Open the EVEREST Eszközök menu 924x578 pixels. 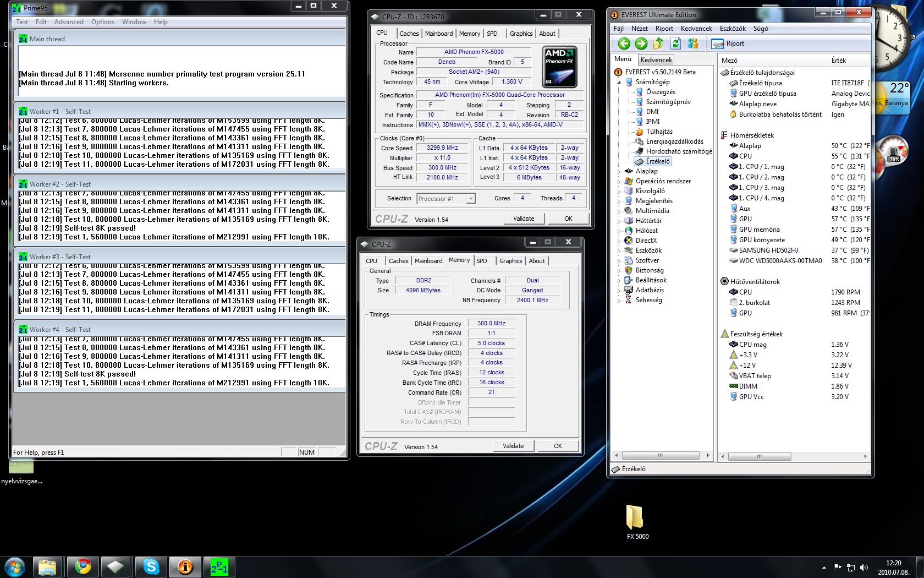(733, 29)
